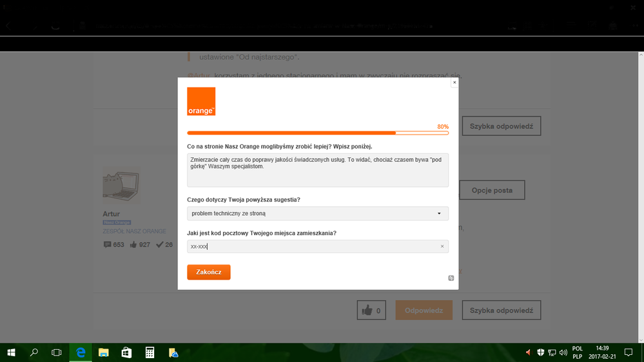
Task: Open Opcje posta menu
Action: click(x=492, y=190)
